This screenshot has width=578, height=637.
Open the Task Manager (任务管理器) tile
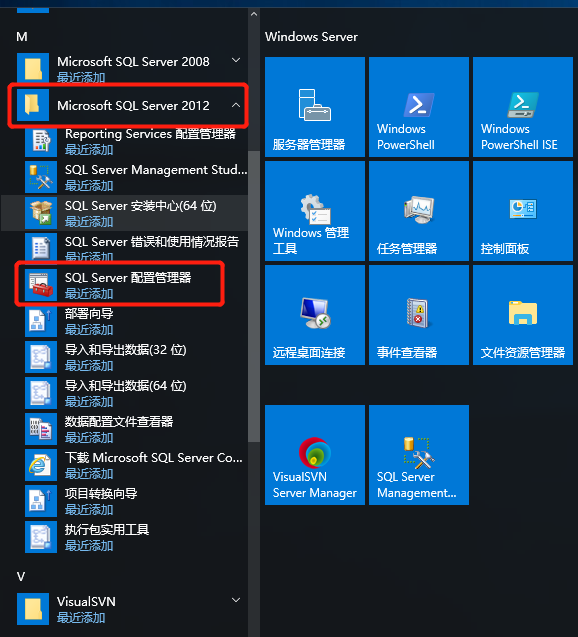[419, 211]
